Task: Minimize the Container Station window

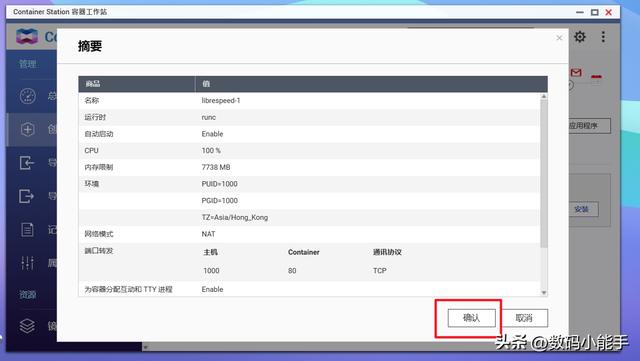Action: point(580,12)
